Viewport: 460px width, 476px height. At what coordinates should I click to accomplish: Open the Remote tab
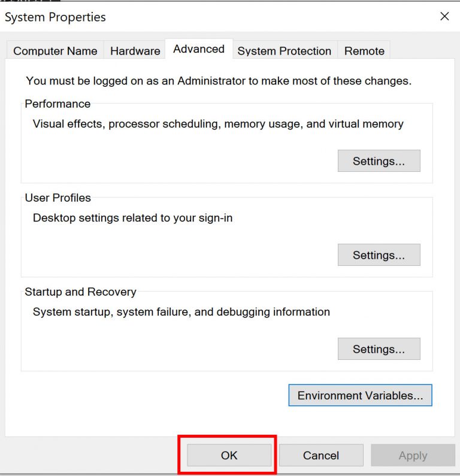(x=364, y=51)
